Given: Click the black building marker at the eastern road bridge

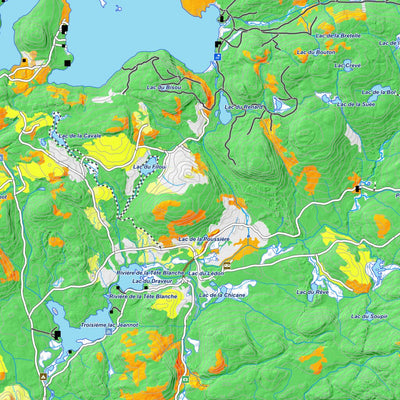Looking at the screenshot, I should click(358, 189).
